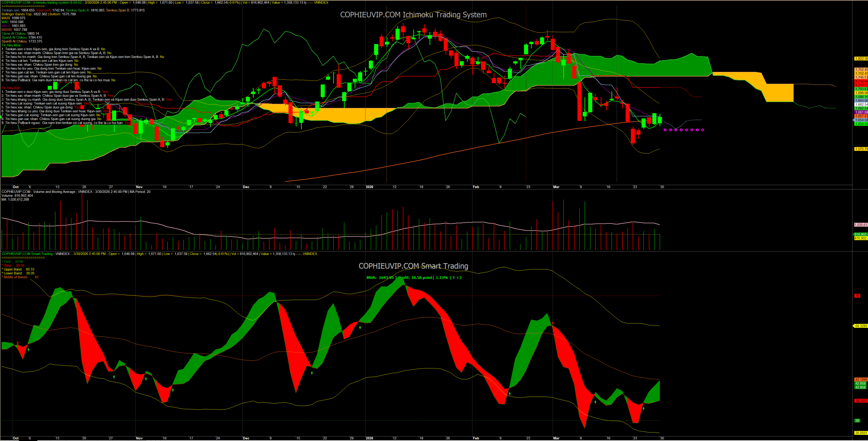Click the 1,026,61 volume MA value tag

(861, 225)
